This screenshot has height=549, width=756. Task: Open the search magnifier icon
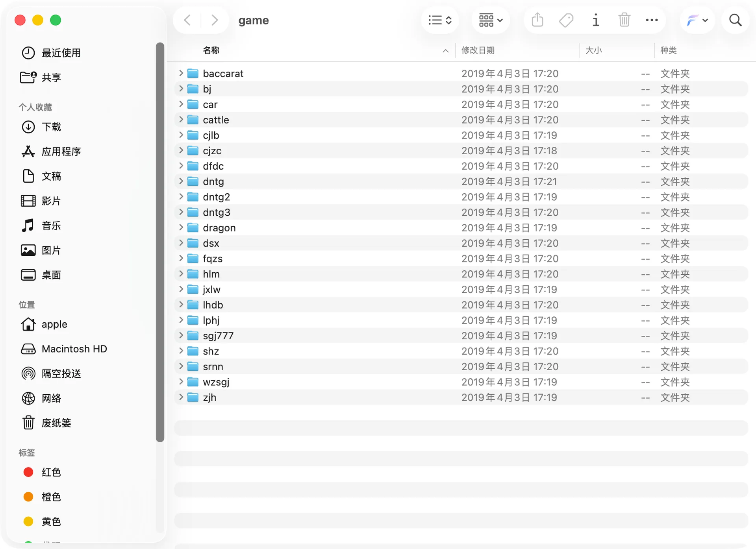735,20
